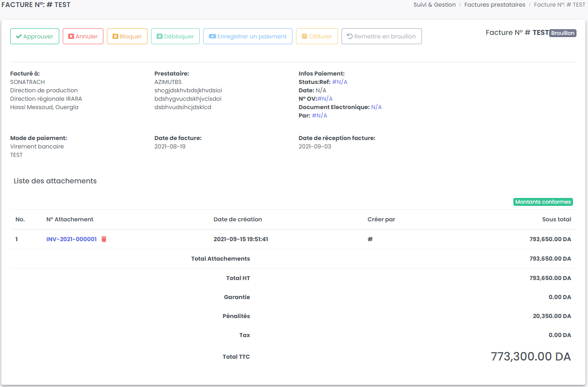The image size is (588, 387).
Task: Click the Date de création column header
Action: tap(238, 219)
